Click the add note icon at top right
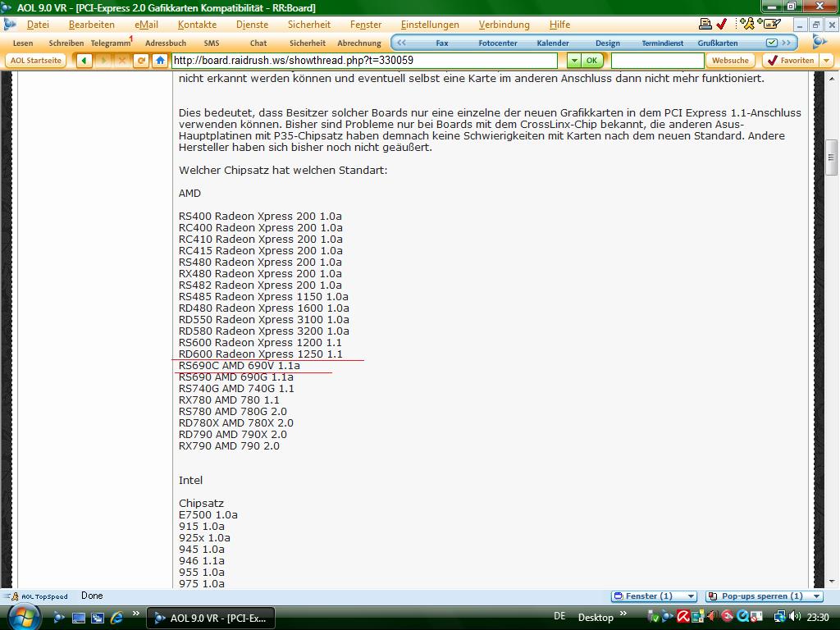 coord(769,24)
